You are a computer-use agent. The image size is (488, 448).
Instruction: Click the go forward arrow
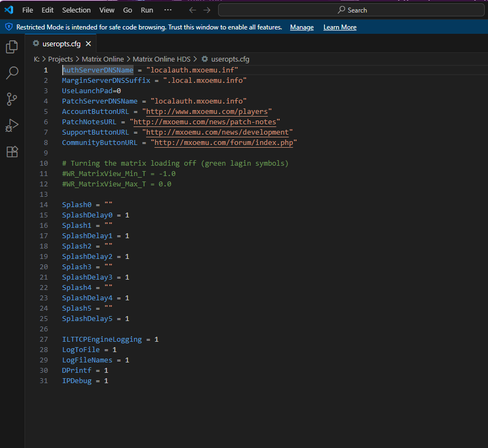click(x=207, y=10)
